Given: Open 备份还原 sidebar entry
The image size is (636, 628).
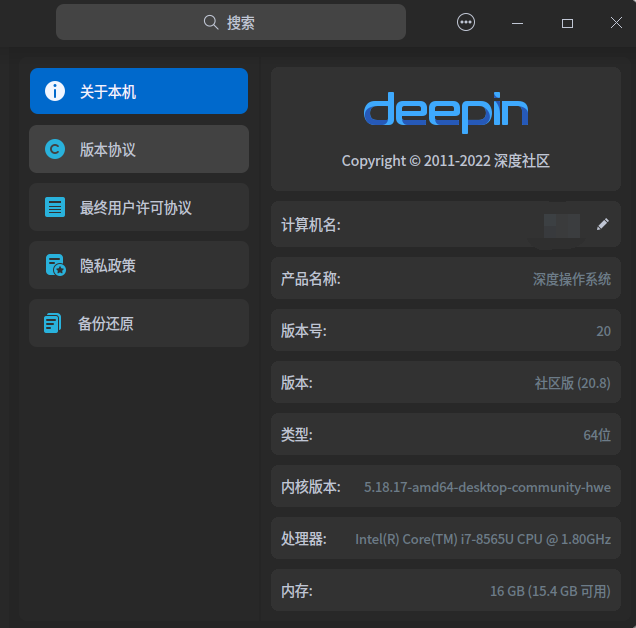Looking at the screenshot, I should click(x=139, y=323).
